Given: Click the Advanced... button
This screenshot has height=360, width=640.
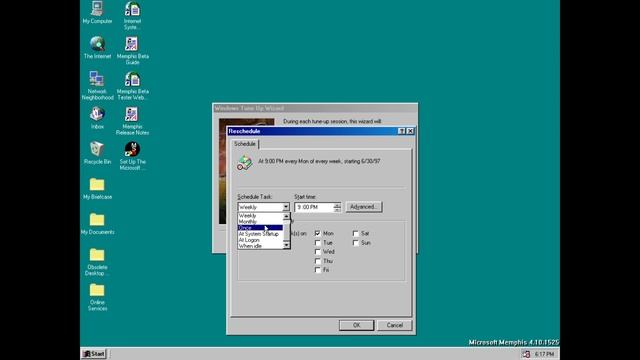Looking at the screenshot, I should (364, 207).
